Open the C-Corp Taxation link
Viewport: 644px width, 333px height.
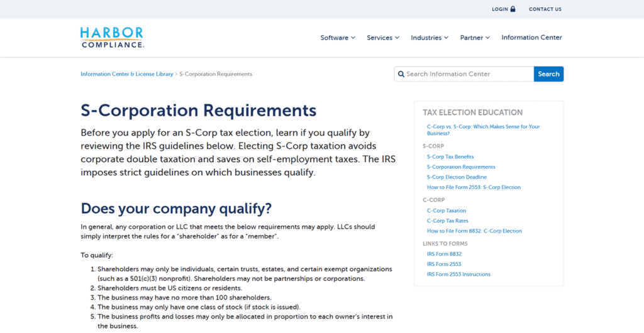pos(447,210)
